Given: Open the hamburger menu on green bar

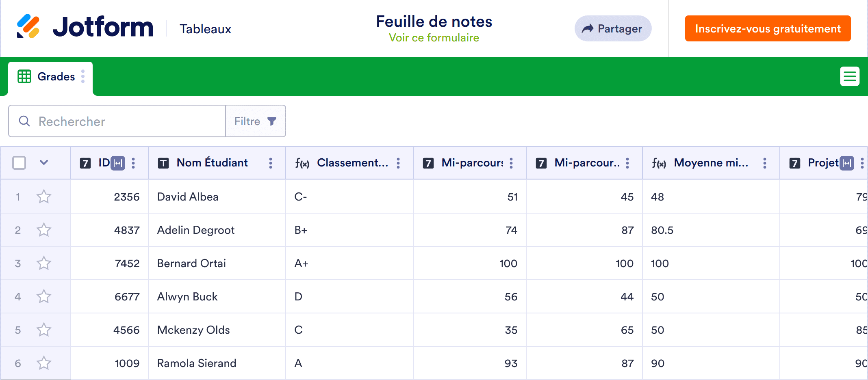Looking at the screenshot, I should click(x=849, y=76).
